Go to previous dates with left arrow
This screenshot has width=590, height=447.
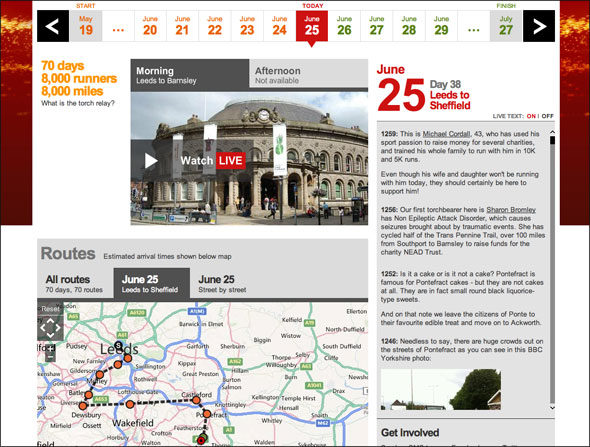pos(53,26)
